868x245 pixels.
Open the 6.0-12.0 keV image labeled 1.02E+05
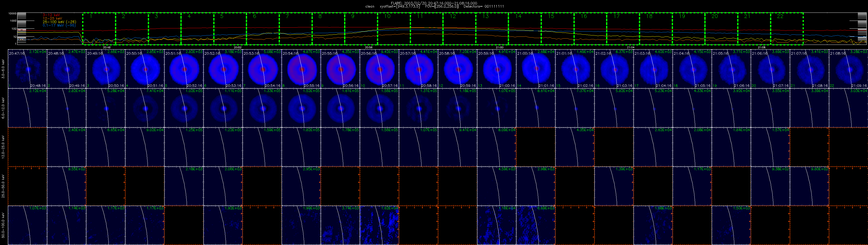point(184,108)
